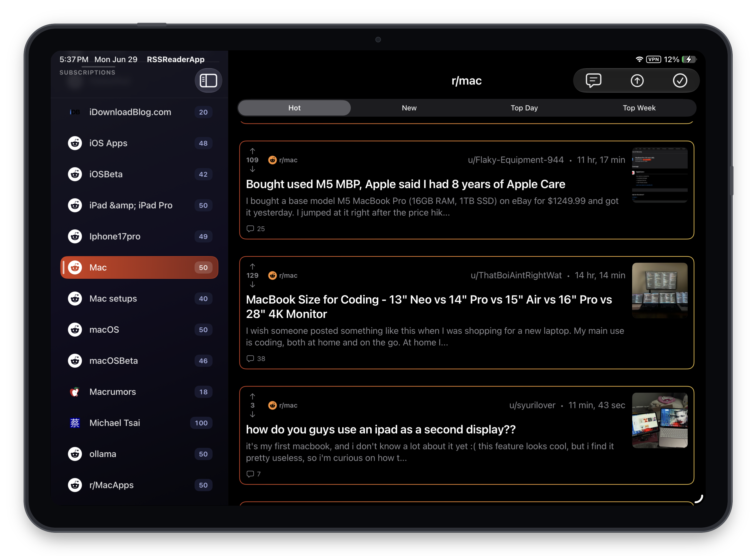Open the 25 comments icon on the Apple Care post
756x556 pixels.
(x=250, y=229)
